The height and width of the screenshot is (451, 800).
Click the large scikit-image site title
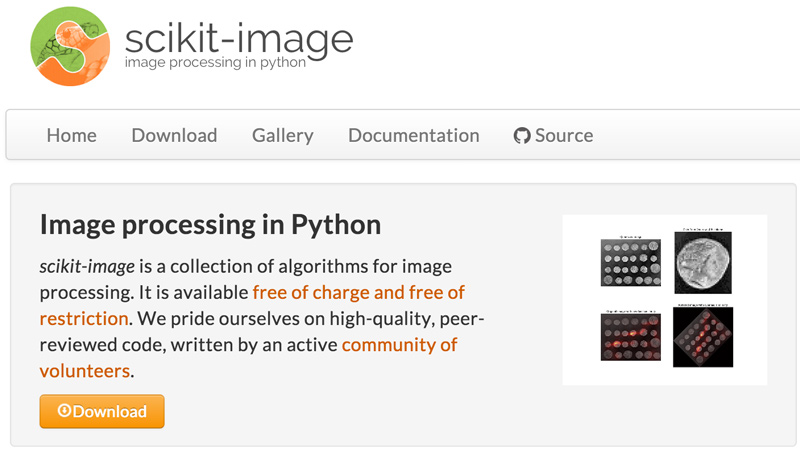pyautogui.click(x=239, y=37)
